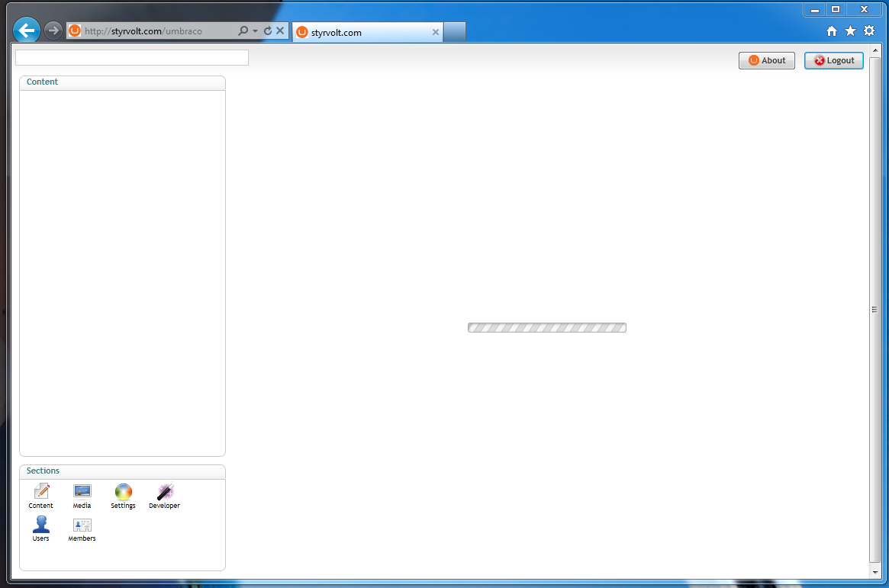889x588 pixels.
Task: Select the styrvolt.com tab
Action: (367, 32)
